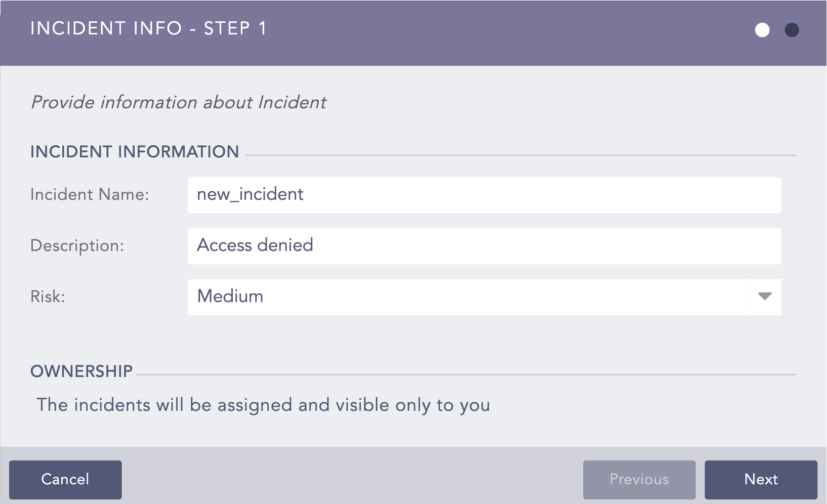Screen dimensions: 827x504
Task: Select the Medium risk value text
Action: [230, 297]
